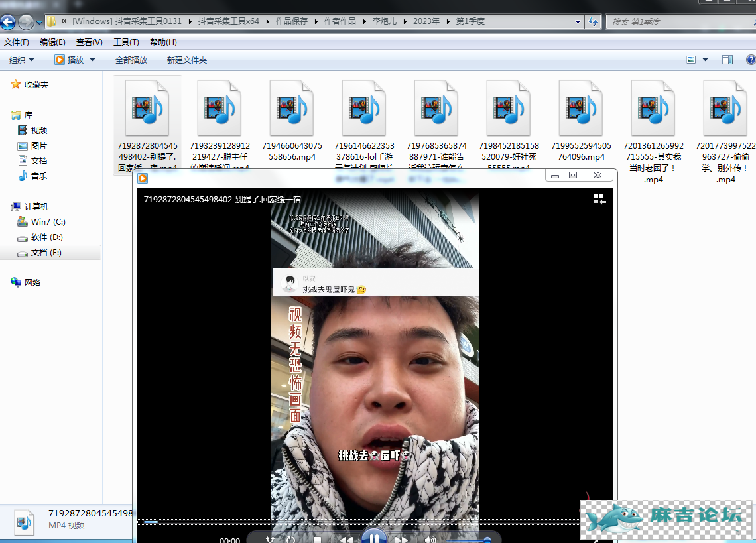Go back with the Explorer back arrow
This screenshot has height=543, width=756.
pyautogui.click(x=8, y=22)
